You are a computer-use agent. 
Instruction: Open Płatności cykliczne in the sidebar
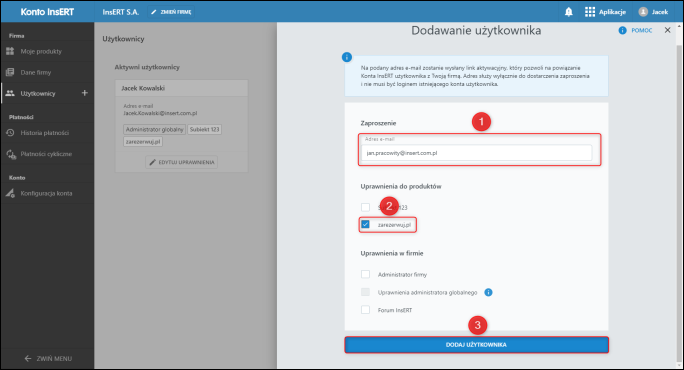click(x=47, y=154)
